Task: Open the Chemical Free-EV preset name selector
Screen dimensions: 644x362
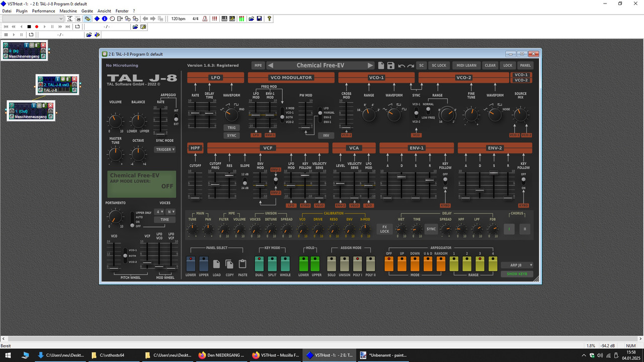Action: pos(320,65)
